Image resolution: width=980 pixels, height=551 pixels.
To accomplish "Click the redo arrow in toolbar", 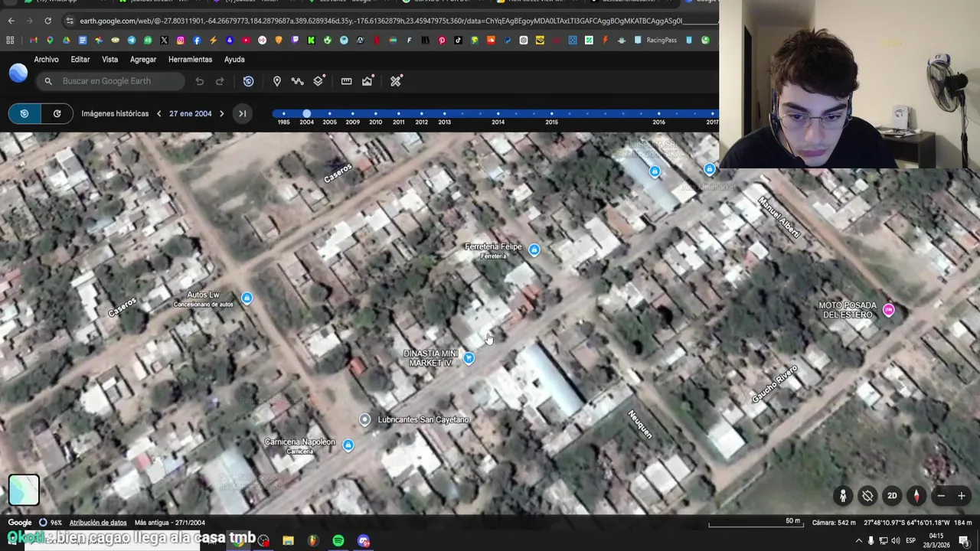I will click(x=220, y=81).
